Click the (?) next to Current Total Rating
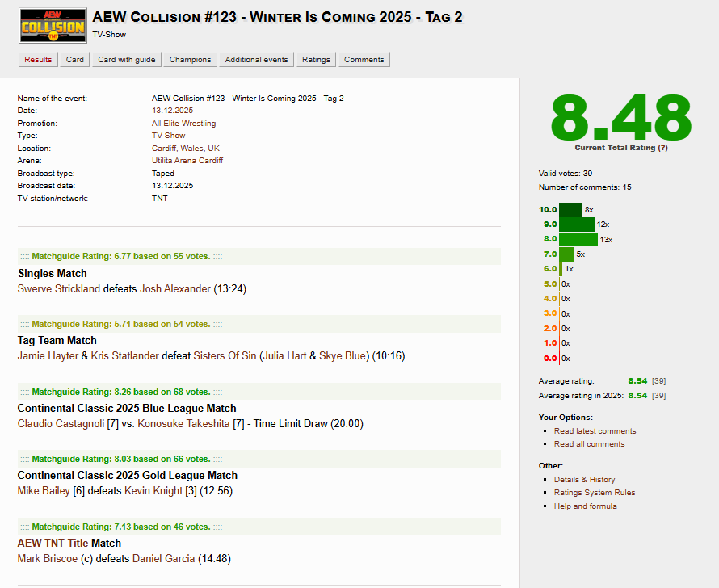This screenshot has height=588, width=719. click(x=662, y=148)
